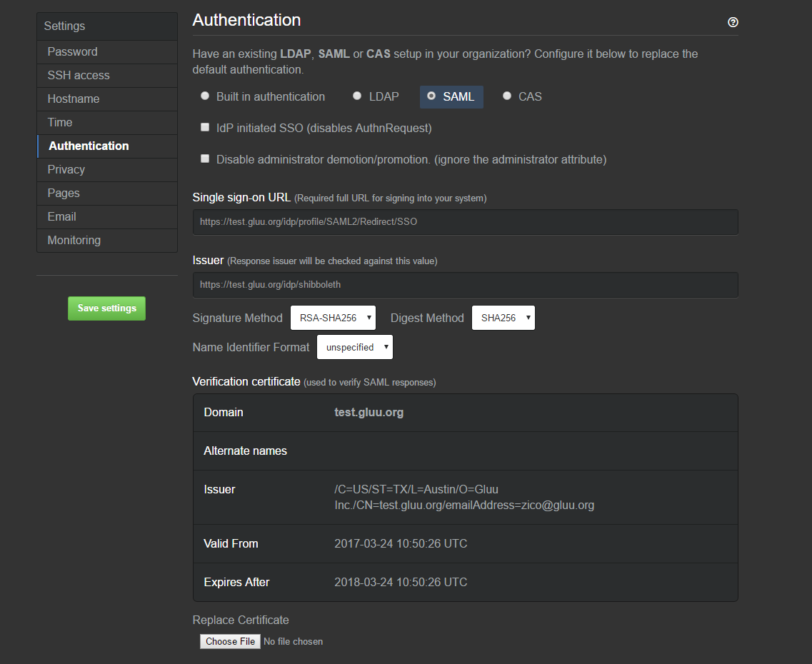Screen dimensions: 812x664
Task: Choose the CAS authentication option
Action: [507, 96]
